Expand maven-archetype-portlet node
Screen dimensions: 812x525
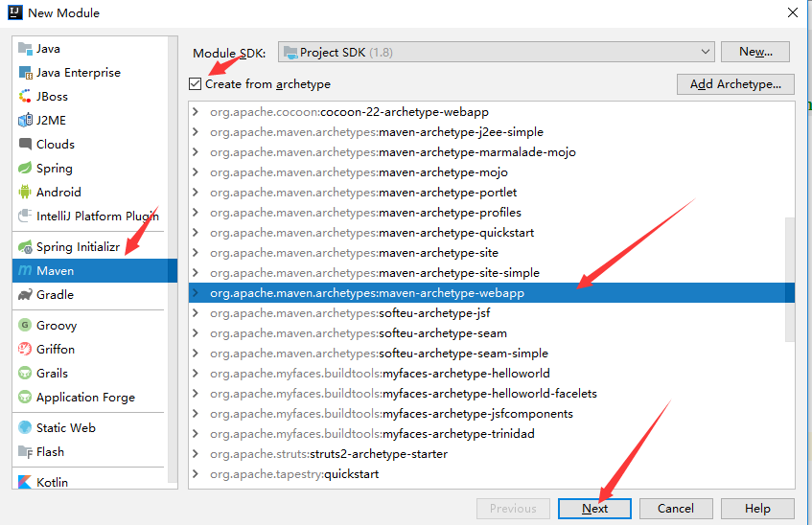coord(196,193)
